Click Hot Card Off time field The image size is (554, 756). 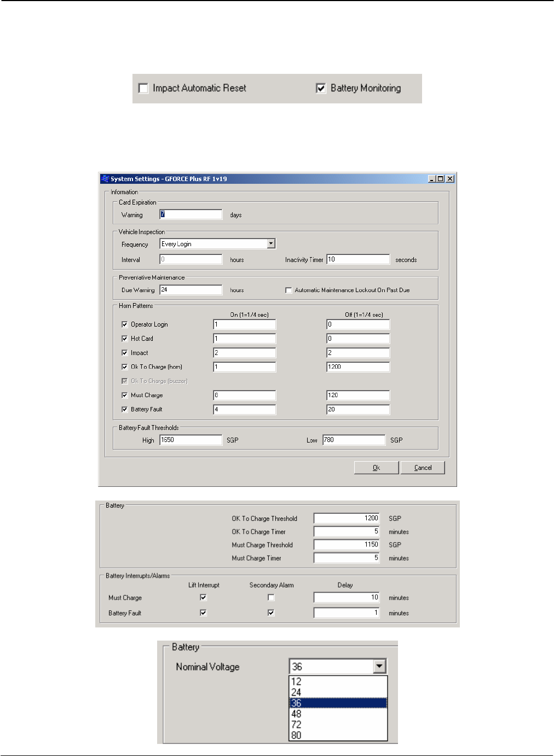358,339
